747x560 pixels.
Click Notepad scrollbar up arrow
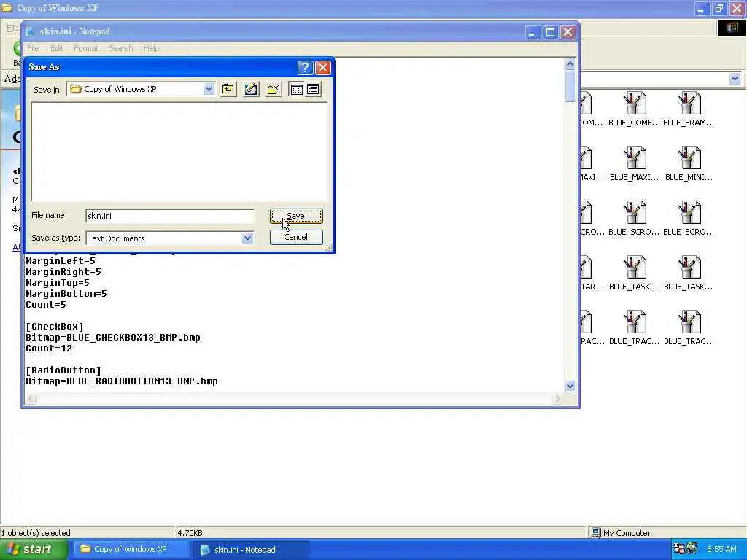point(570,64)
